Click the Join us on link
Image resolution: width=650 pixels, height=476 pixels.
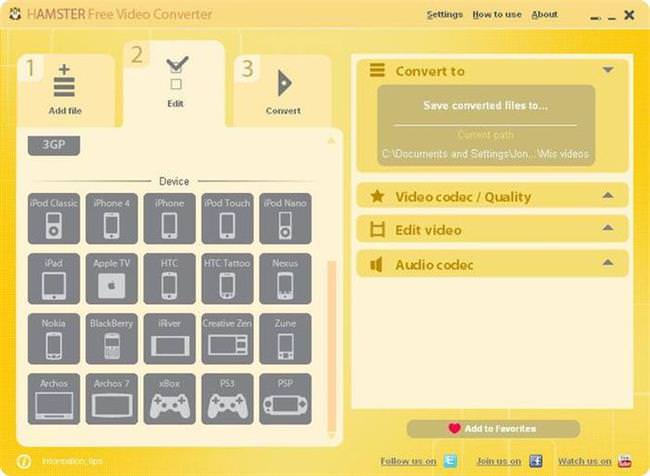click(499, 461)
